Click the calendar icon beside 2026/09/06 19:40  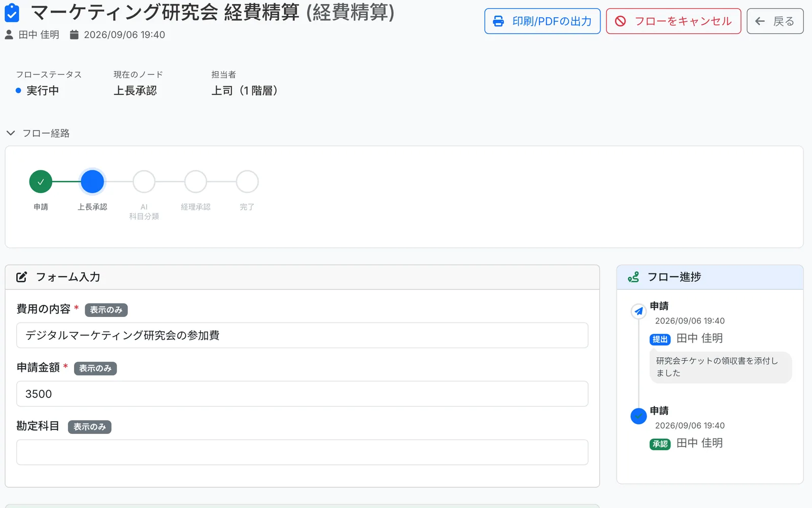[x=74, y=35]
